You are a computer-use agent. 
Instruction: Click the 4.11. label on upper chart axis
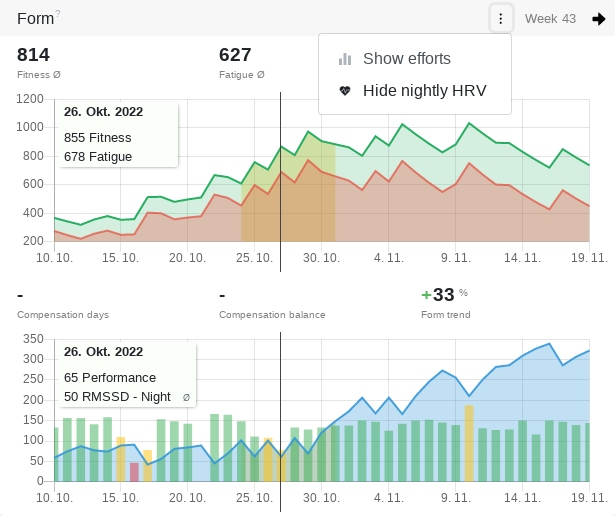tap(388, 258)
